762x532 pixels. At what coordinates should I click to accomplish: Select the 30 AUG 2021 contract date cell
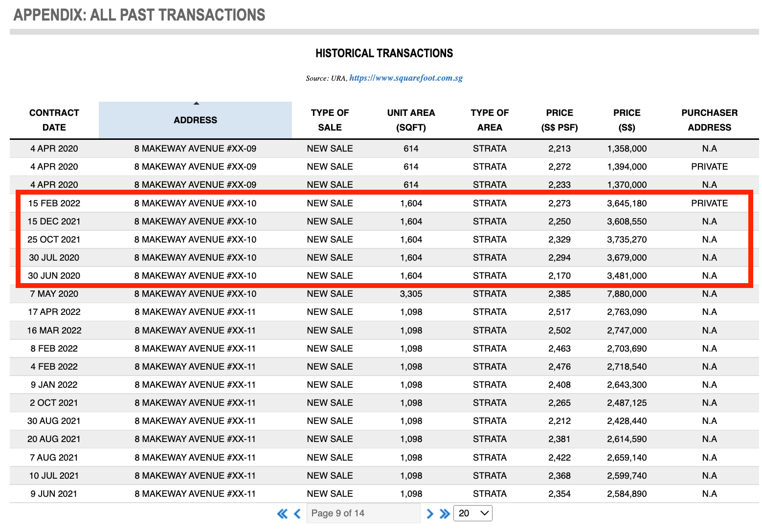(x=54, y=421)
